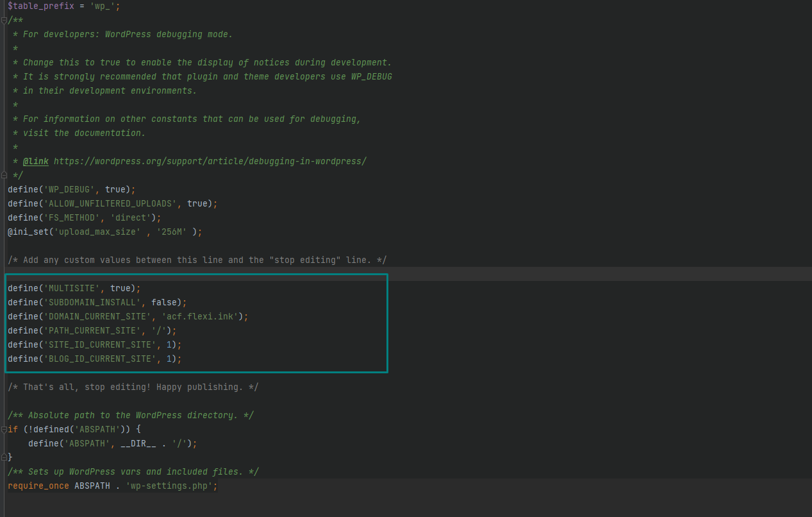The image size is (812, 517).
Task: Click the fold end marker beside the closing brace
Action: [4, 457]
